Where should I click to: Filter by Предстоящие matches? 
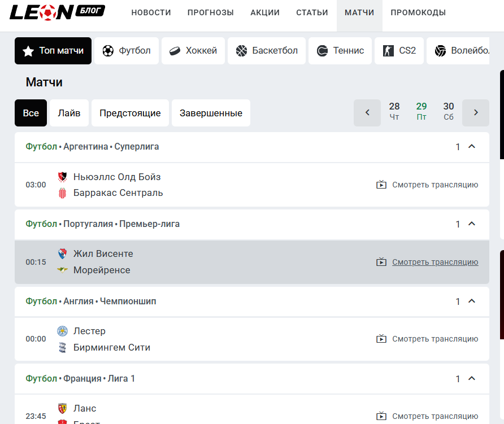130,113
